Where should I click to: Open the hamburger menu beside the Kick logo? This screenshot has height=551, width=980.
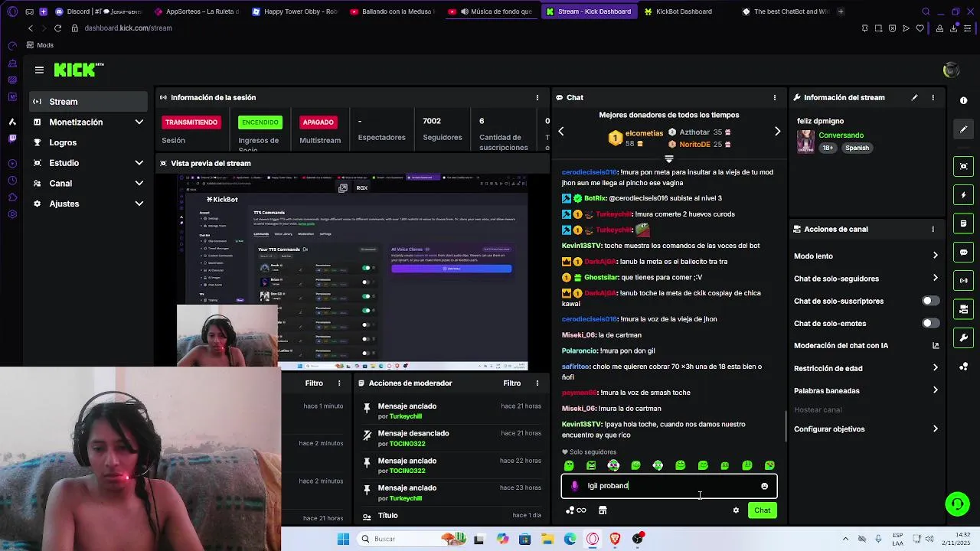(x=39, y=70)
